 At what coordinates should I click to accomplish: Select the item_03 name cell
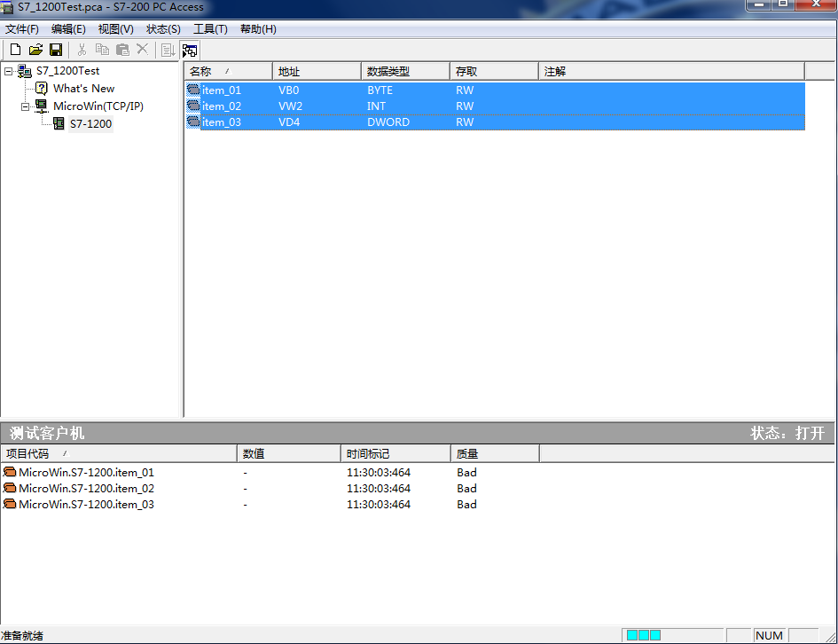point(222,122)
